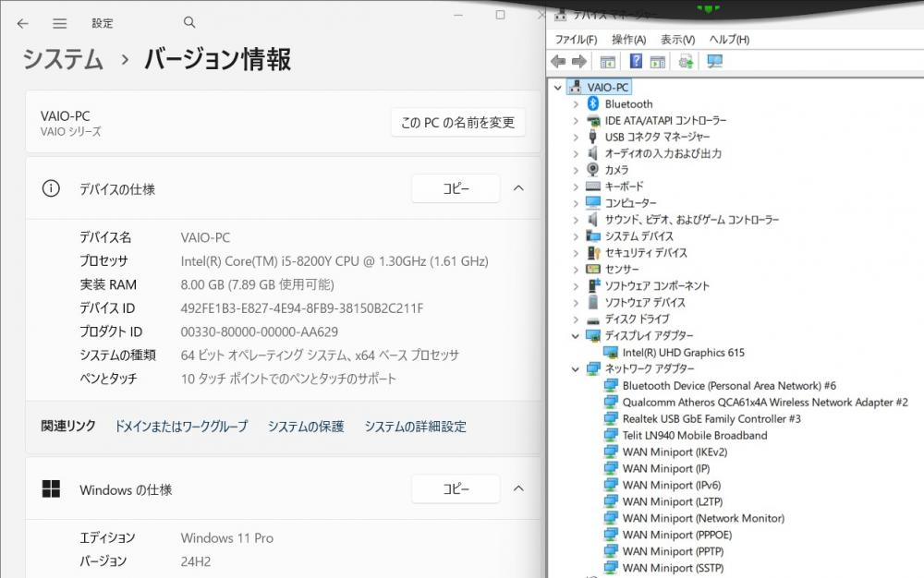Expand the ソフトウェア デバイス node

point(576,303)
